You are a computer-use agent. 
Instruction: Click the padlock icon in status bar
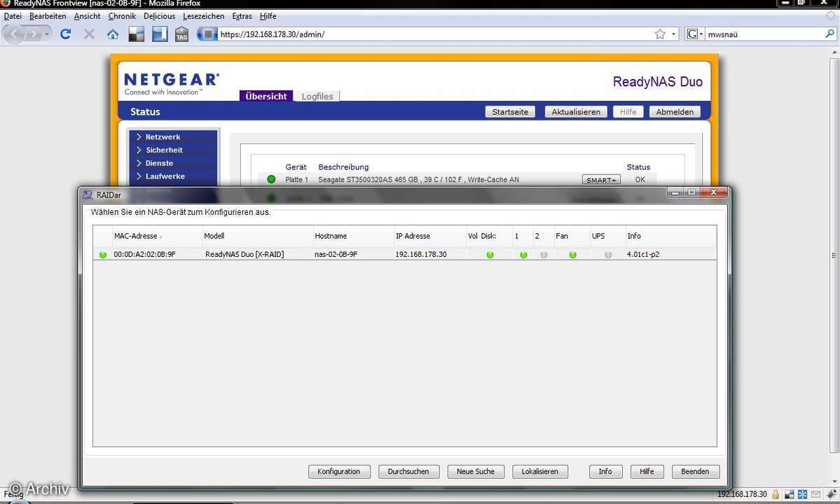click(x=775, y=494)
